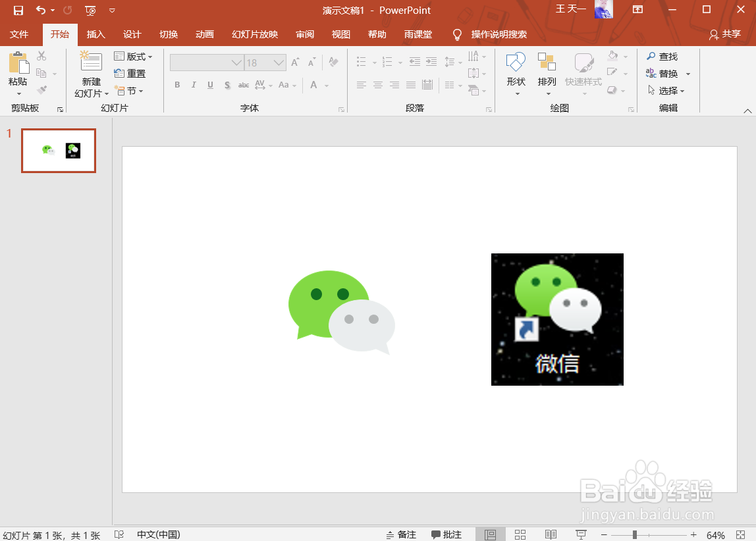Image resolution: width=756 pixels, height=541 pixels.
Task: Click the Convert to SmartArt icon
Action: pyautogui.click(x=473, y=90)
